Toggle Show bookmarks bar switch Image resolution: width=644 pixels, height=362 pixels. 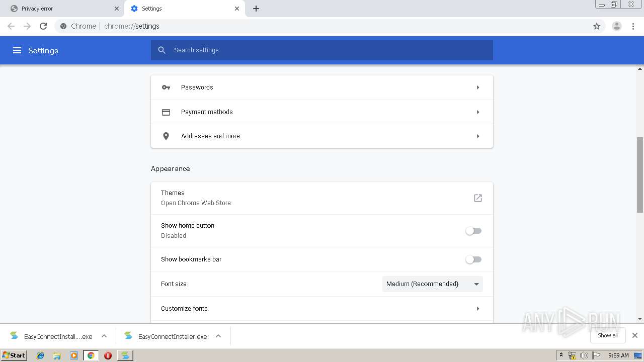[473, 259]
